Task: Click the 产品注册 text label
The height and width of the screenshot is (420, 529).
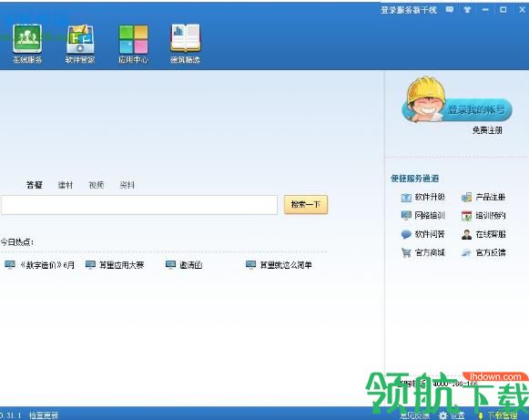Action: tap(491, 197)
